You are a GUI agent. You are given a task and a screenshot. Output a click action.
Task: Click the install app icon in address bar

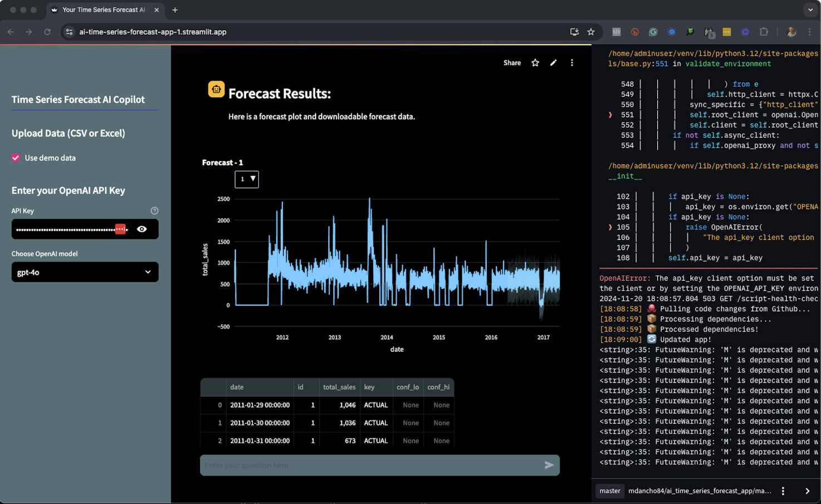574,32
